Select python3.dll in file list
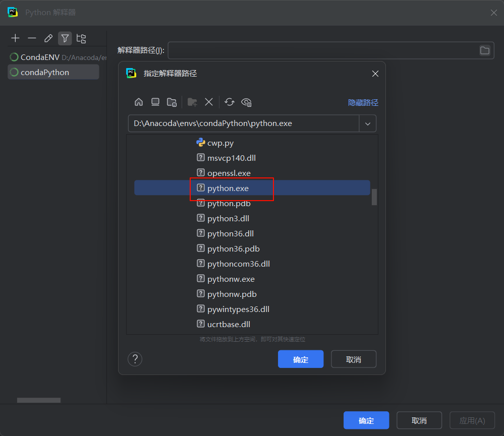The height and width of the screenshot is (436, 504). pyautogui.click(x=252, y=218)
